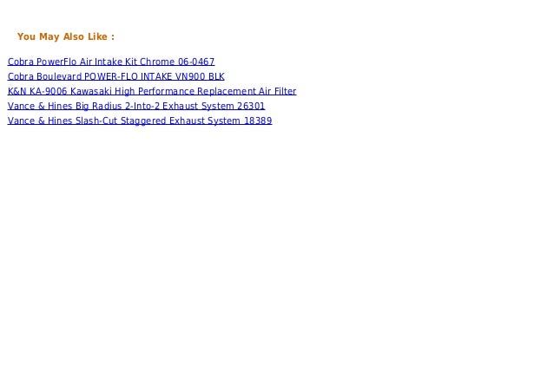Follow the K&N KA-9006 Kawasaki Air Filter link
This screenshot has height=392, width=554.
click(152, 91)
